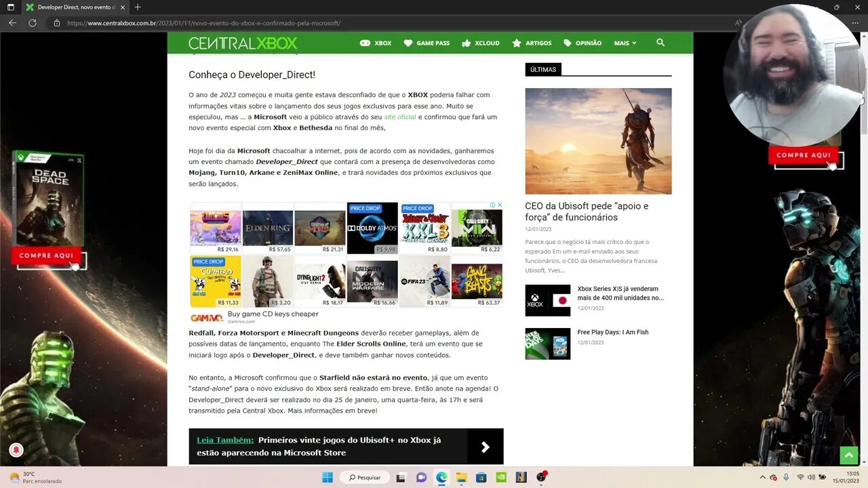
Task: Open the Windows Start menu
Action: (328, 477)
